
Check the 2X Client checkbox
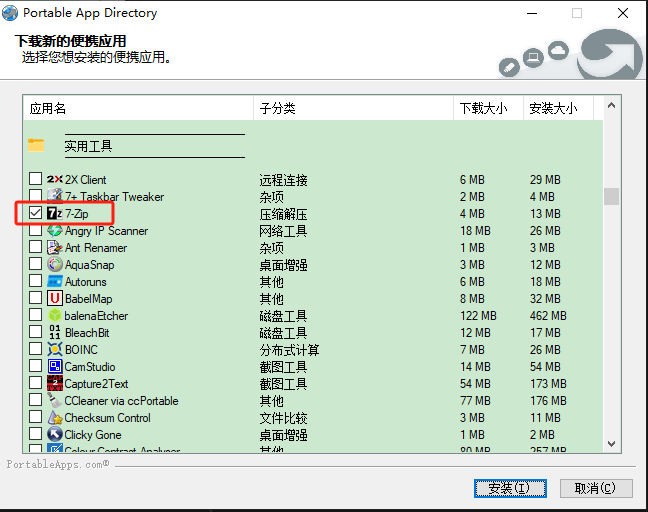click(x=36, y=179)
